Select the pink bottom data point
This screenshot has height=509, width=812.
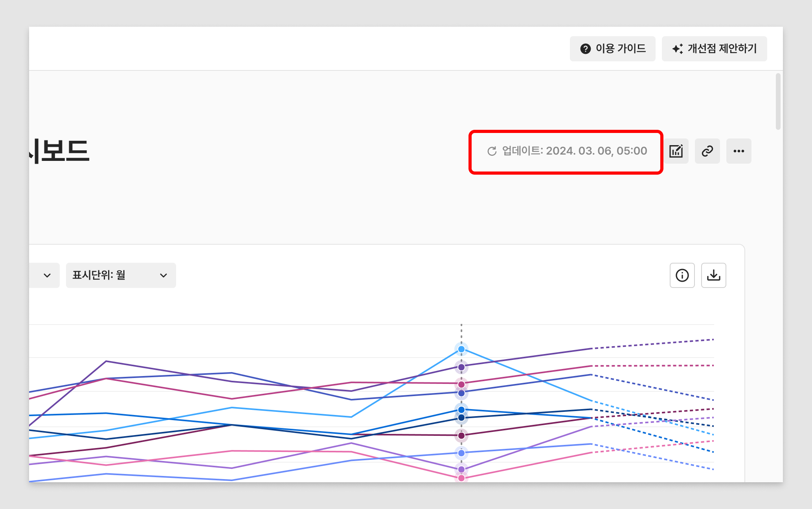(461, 478)
